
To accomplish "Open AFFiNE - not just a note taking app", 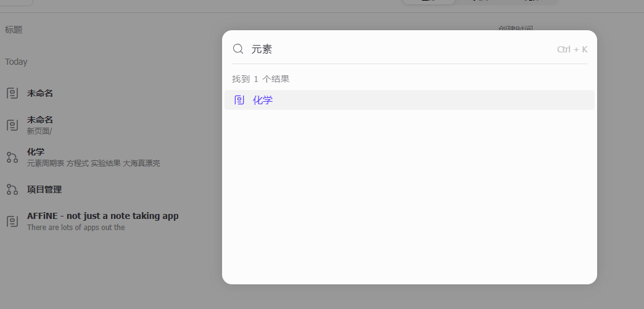I will point(102,216).
